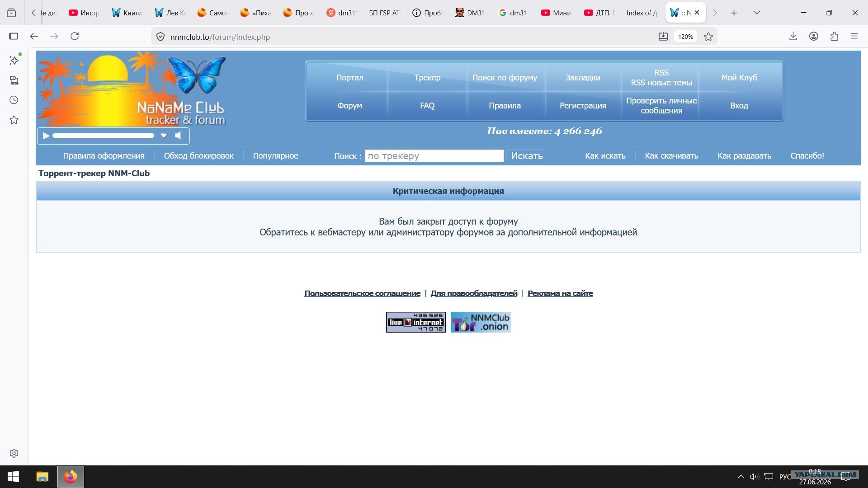Switch to the YouTube 'Инстр' tab
This screenshot has height=488, width=868.
click(x=84, y=13)
